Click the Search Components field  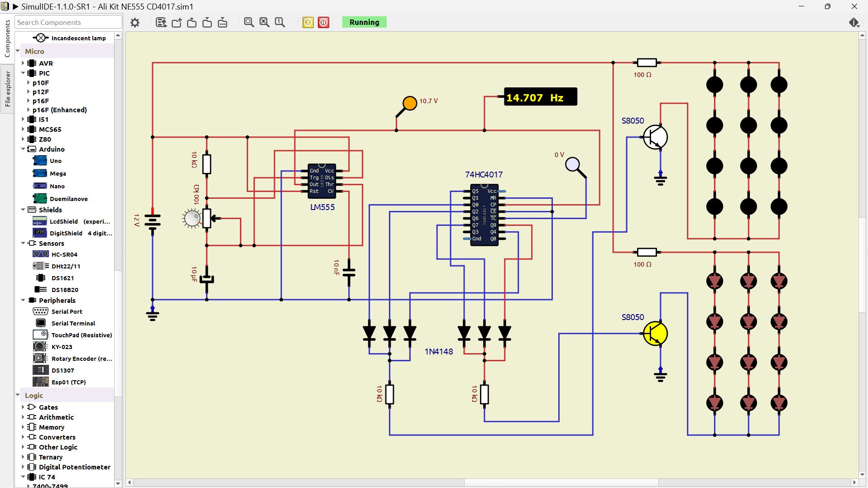68,22
